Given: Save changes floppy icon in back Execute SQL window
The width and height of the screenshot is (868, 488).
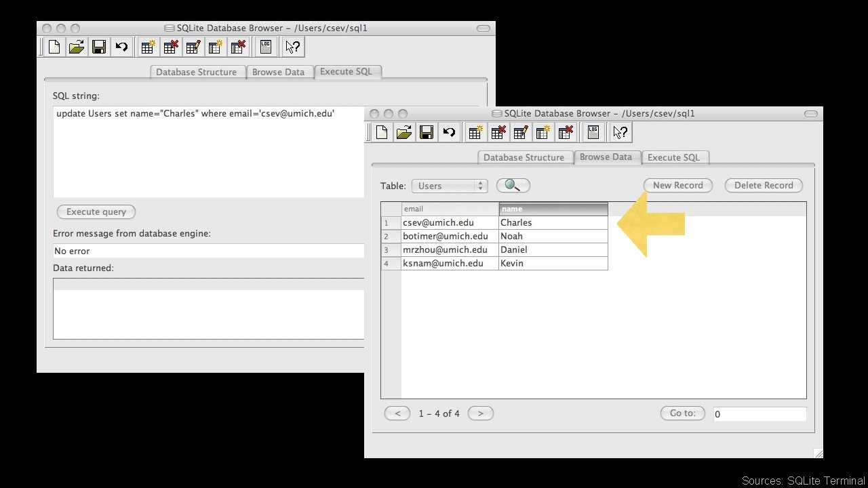Looking at the screenshot, I should click(x=99, y=47).
